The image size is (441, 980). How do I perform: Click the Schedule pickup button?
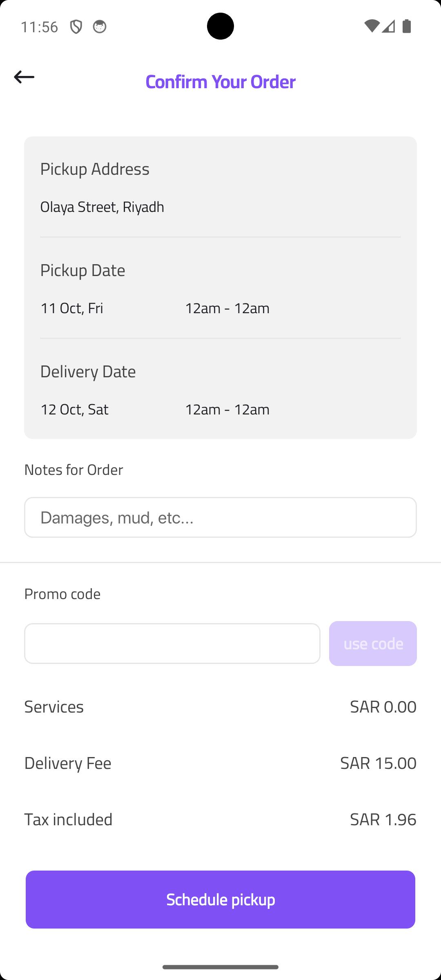tap(220, 900)
